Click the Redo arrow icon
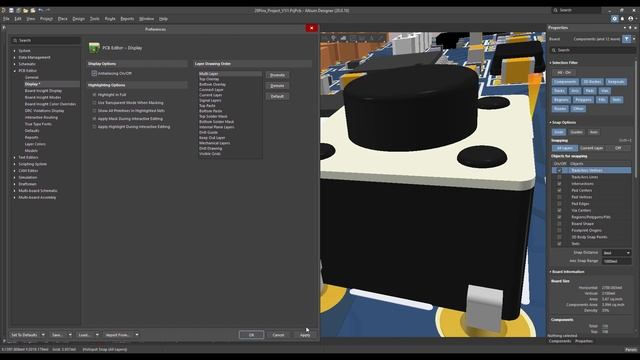The width and height of the screenshot is (640, 360). point(48,10)
